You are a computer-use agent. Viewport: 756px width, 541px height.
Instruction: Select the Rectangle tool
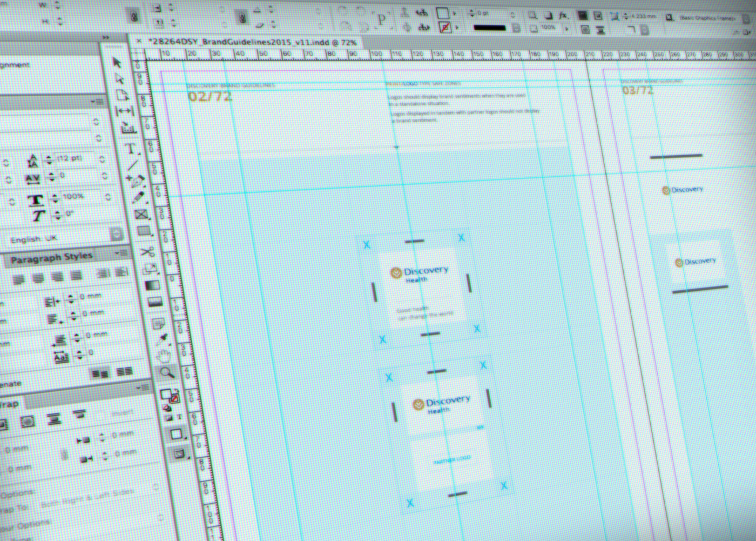144,232
